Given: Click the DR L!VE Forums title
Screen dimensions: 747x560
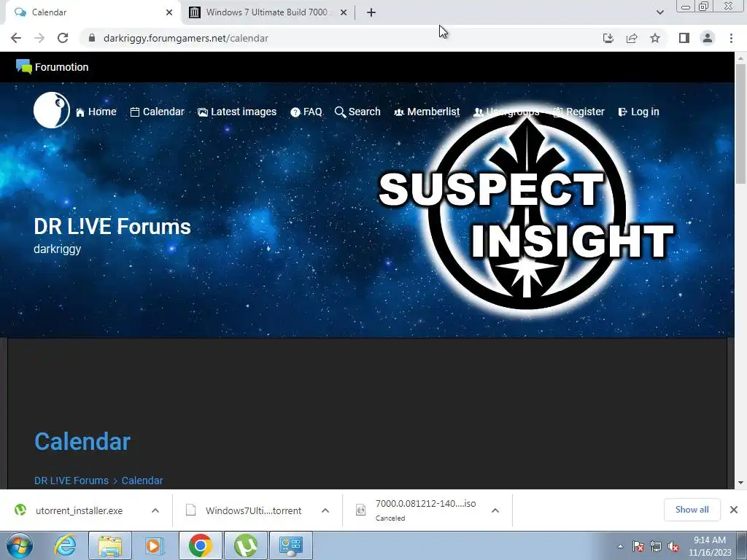Looking at the screenshot, I should [112, 227].
